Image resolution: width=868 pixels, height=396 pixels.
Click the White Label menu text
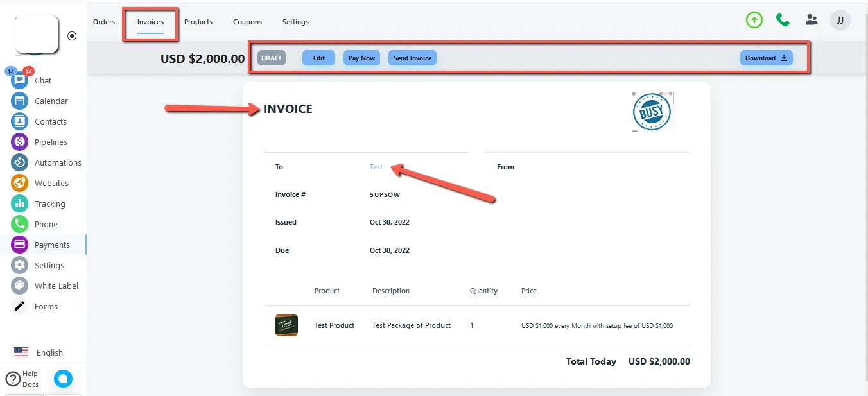tap(56, 286)
